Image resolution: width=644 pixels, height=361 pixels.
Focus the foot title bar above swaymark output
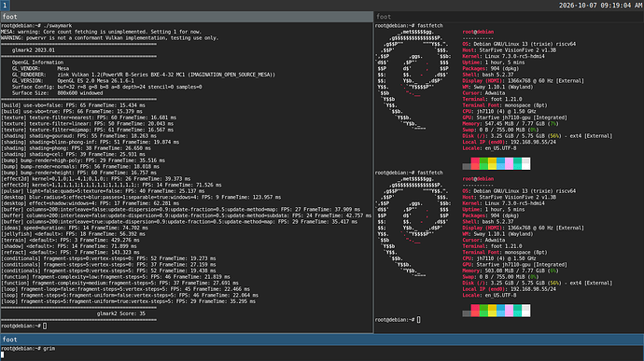point(187,17)
